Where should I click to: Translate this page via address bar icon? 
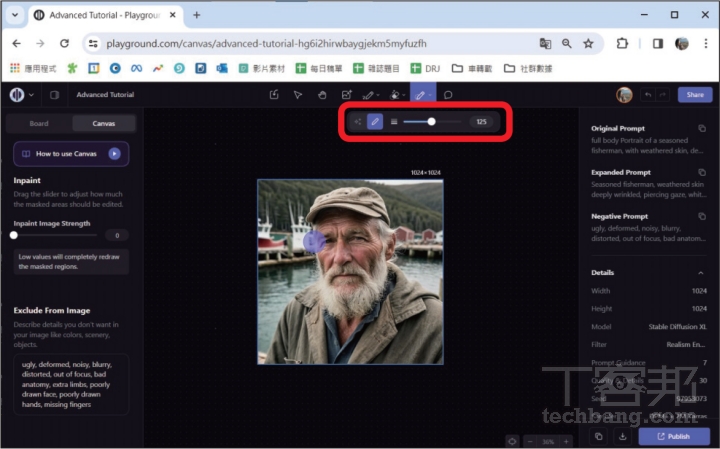pos(545,44)
